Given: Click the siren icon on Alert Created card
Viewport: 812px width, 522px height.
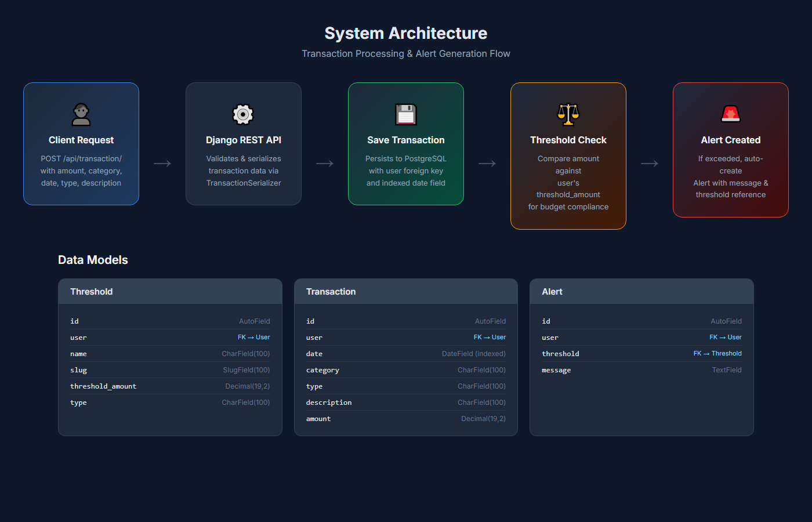Looking at the screenshot, I should (x=731, y=114).
